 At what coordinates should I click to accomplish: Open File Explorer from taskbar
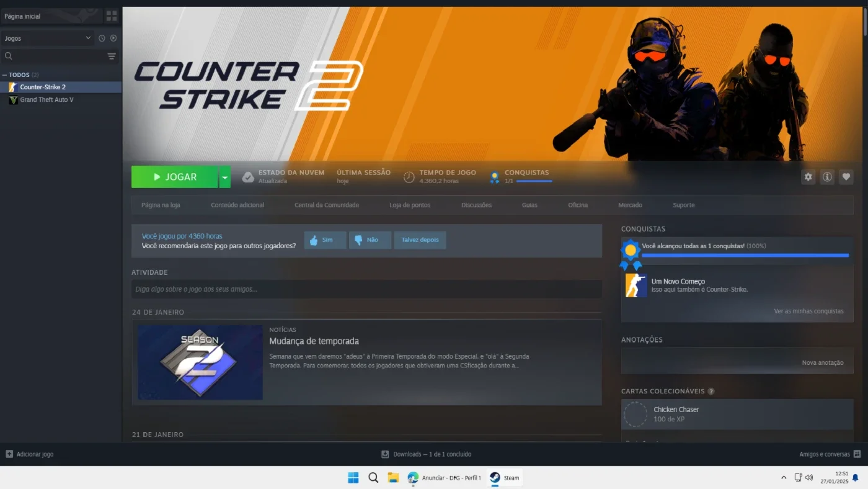coord(393,478)
